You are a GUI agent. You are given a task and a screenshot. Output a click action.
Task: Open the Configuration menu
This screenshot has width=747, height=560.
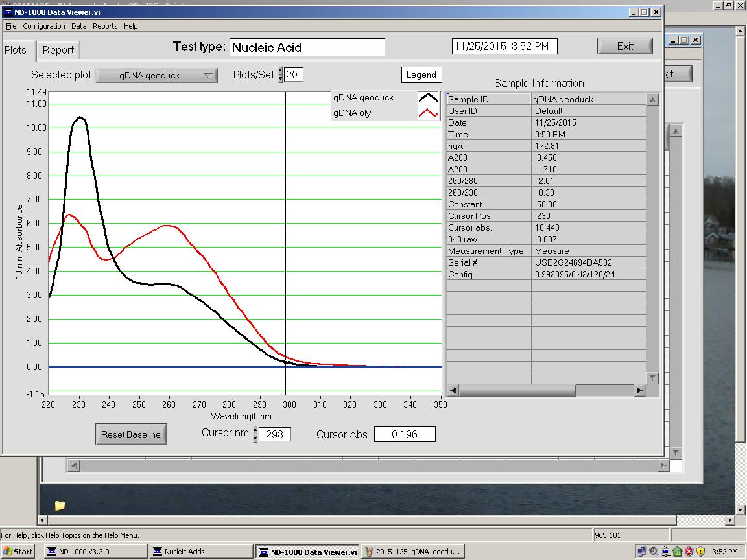tap(44, 26)
